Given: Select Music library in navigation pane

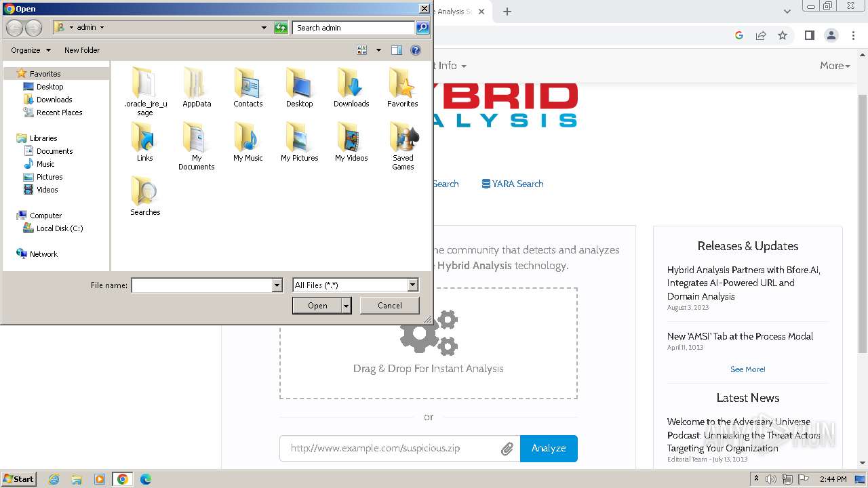Looking at the screenshot, I should (45, 164).
